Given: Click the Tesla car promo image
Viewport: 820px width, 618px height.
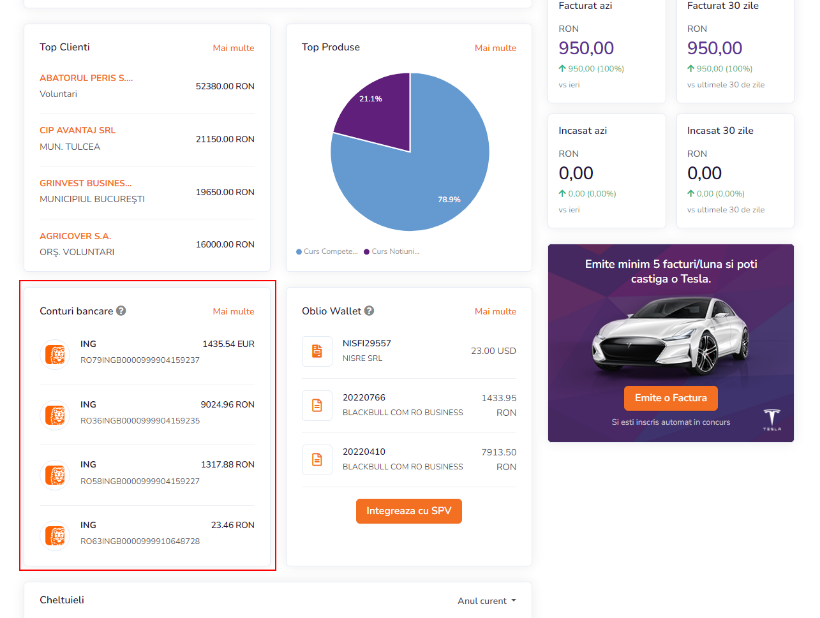Looking at the screenshot, I should tap(670, 335).
